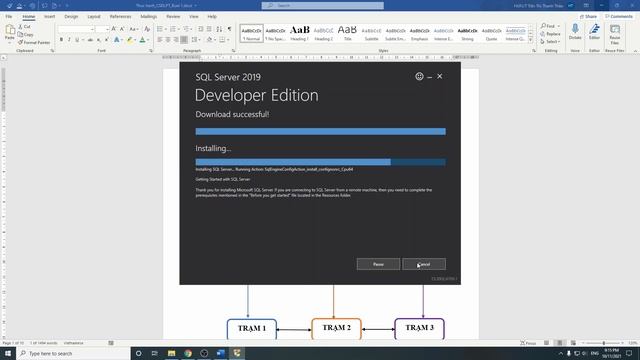Viewport: 640px width, 360px height.
Task: Click the Bullets list icon
Action: 160,29
